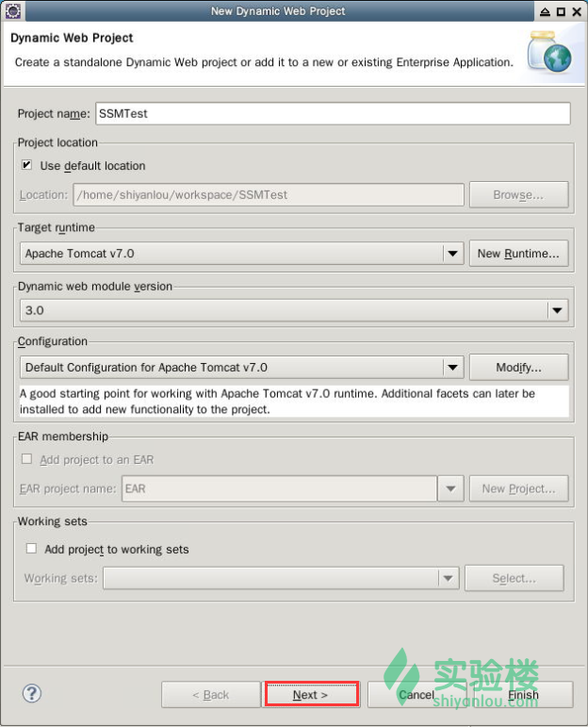Click Next to continue the wizard
The width and height of the screenshot is (588, 727).
coord(312,694)
